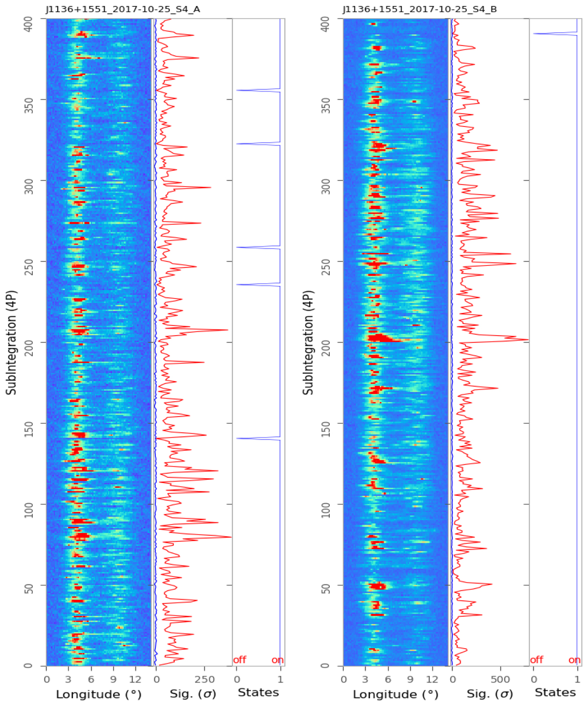
Task: Click the left panel's SubIntegration (4P) axis label
Action: pyautogui.click(x=12, y=342)
